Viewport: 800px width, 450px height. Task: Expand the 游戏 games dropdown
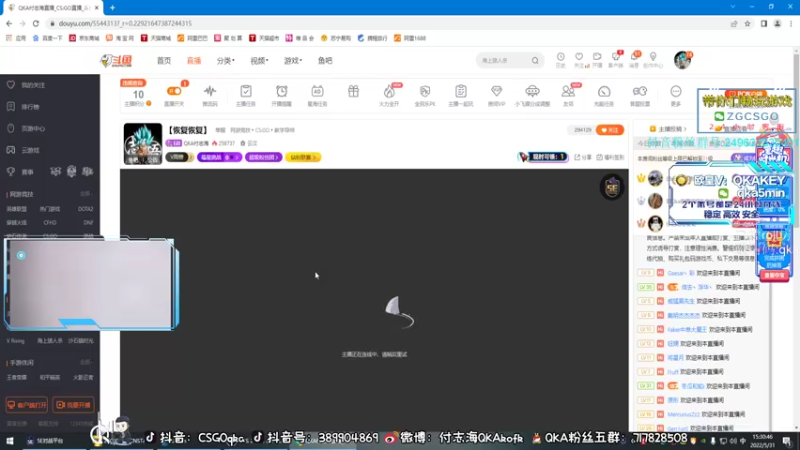pos(293,60)
